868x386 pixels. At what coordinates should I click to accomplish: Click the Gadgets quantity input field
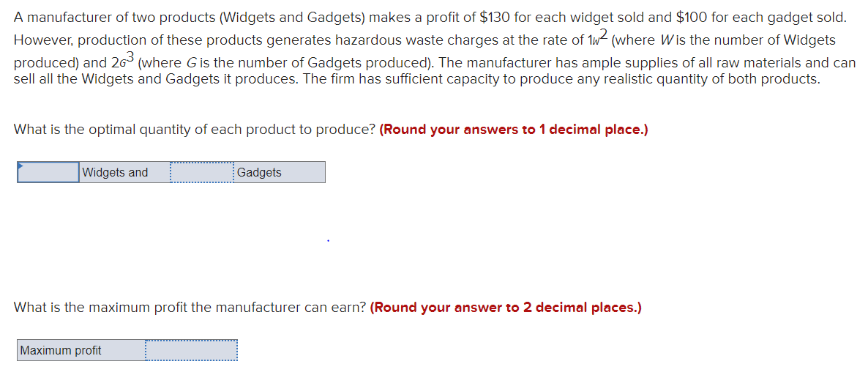pyautogui.click(x=201, y=173)
